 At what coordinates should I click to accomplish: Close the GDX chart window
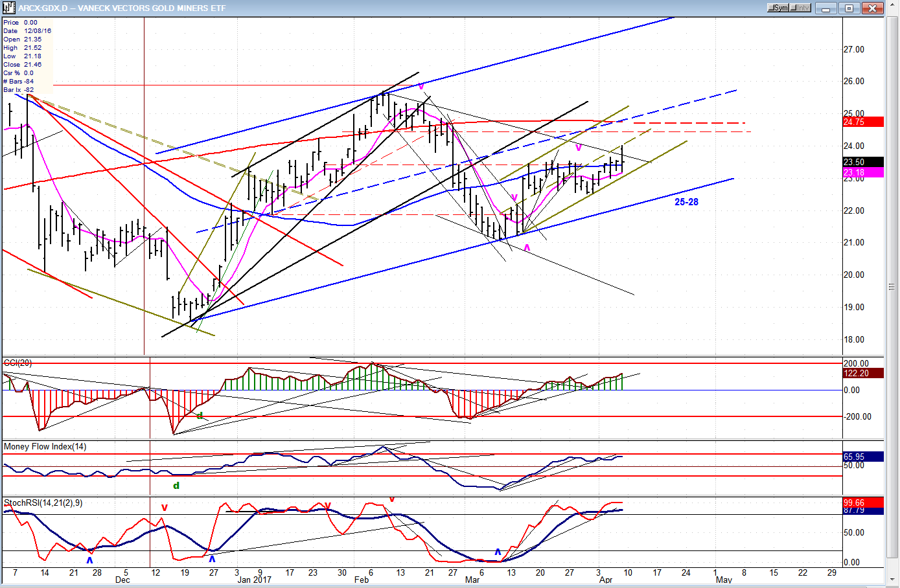pos(873,8)
